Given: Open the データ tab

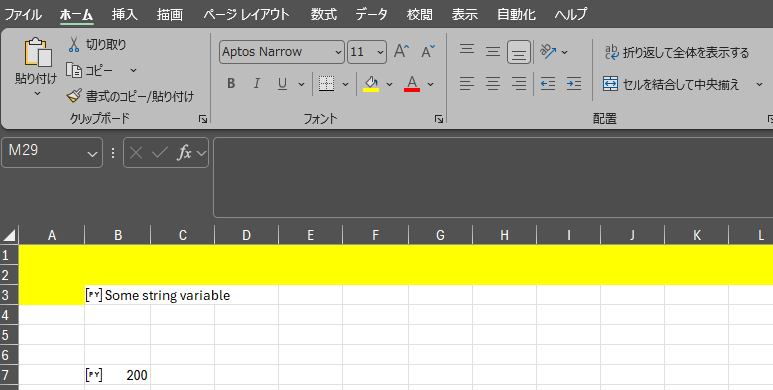Looking at the screenshot, I should (371, 14).
